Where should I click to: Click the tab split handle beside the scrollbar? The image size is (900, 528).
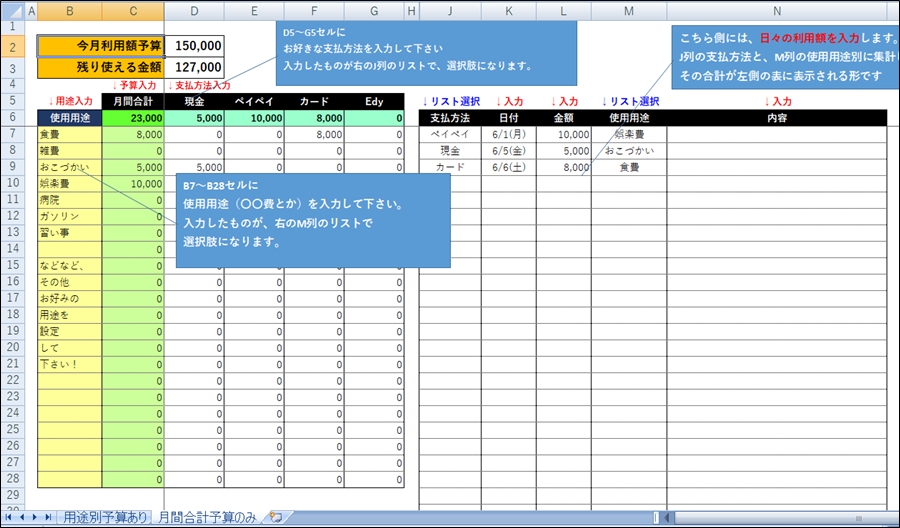(x=655, y=518)
